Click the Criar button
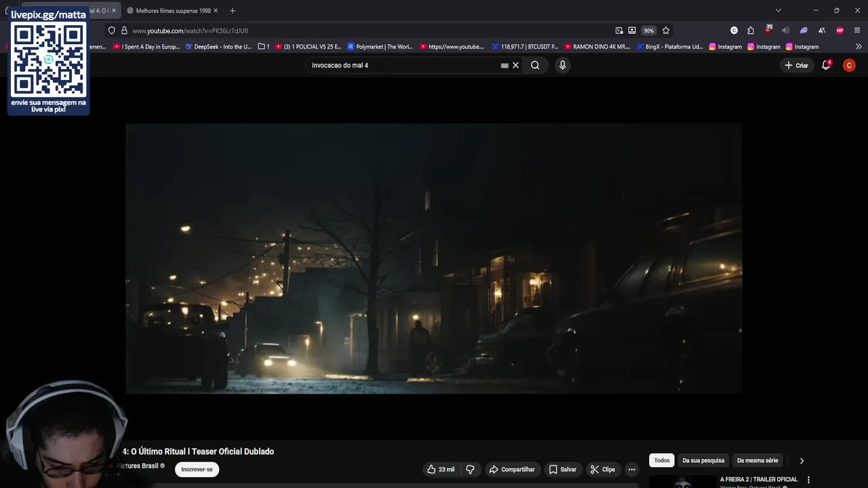 click(x=796, y=65)
